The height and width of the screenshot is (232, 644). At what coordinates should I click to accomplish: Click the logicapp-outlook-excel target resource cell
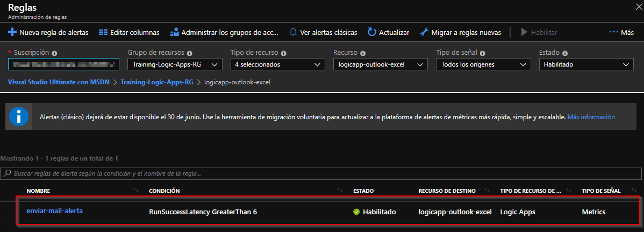[x=455, y=212]
